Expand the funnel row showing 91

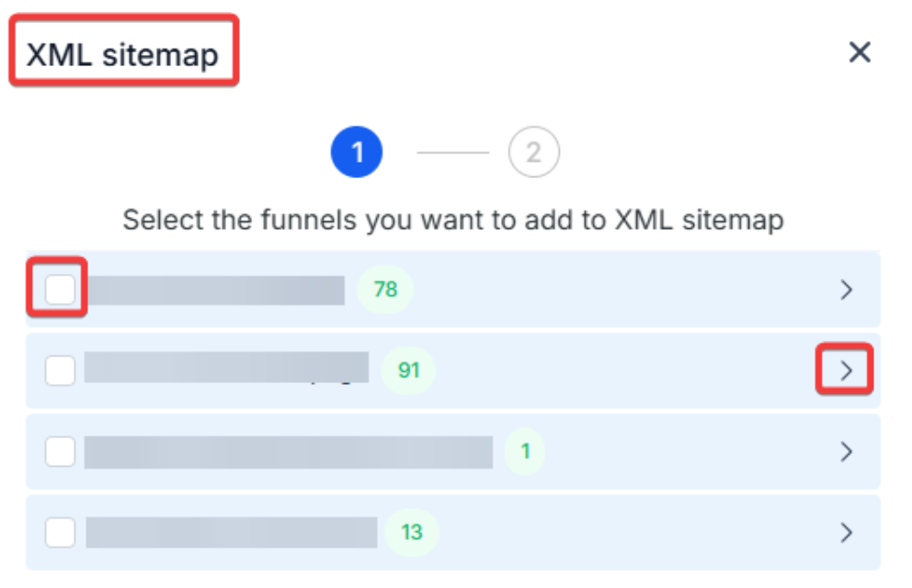[x=847, y=371]
